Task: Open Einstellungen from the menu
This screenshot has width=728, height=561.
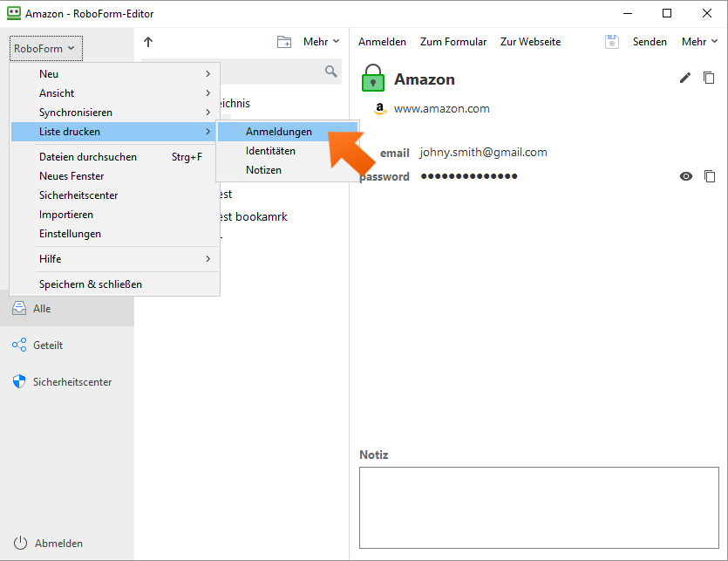Action: coord(115,234)
